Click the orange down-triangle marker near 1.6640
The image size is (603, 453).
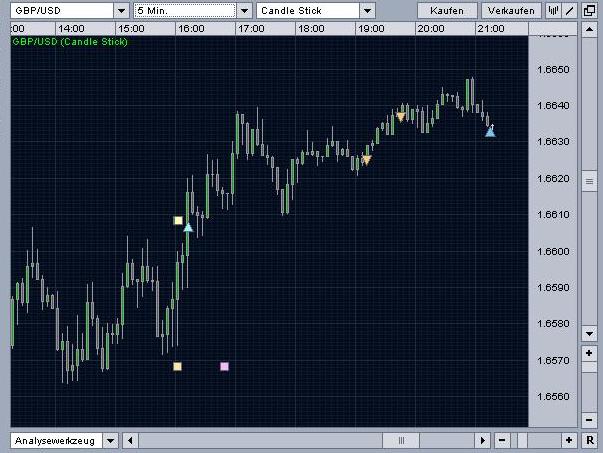[x=401, y=117]
